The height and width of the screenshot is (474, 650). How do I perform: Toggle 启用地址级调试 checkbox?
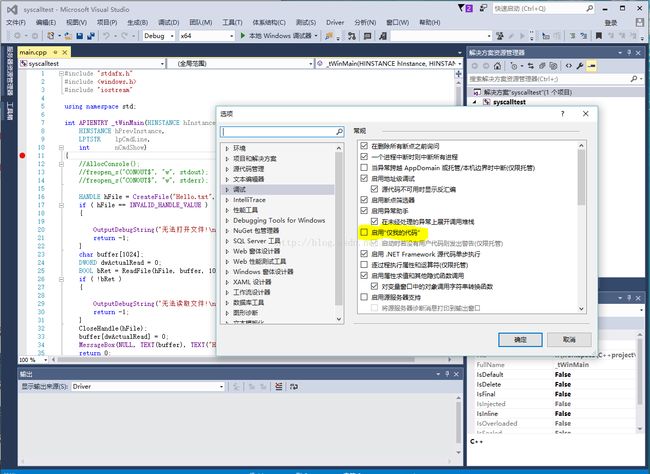pos(364,178)
